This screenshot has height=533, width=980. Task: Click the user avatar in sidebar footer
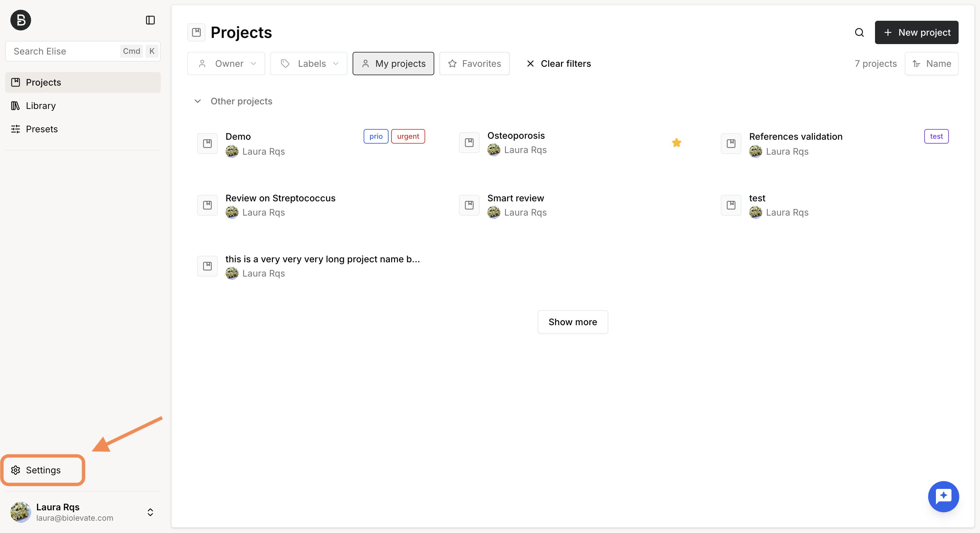[20, 512]
